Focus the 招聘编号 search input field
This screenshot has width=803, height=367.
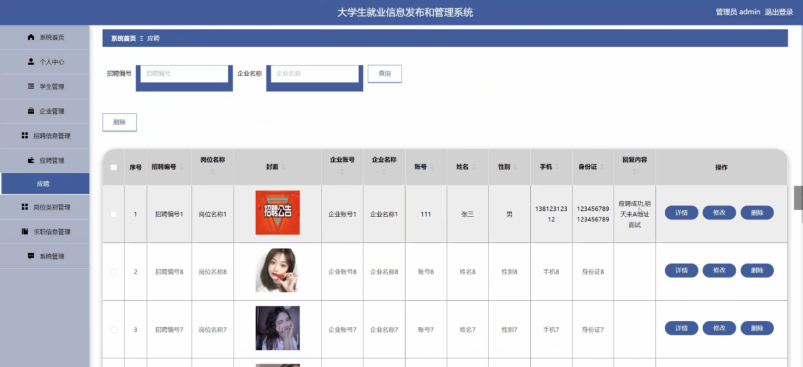tap(184, 74)
